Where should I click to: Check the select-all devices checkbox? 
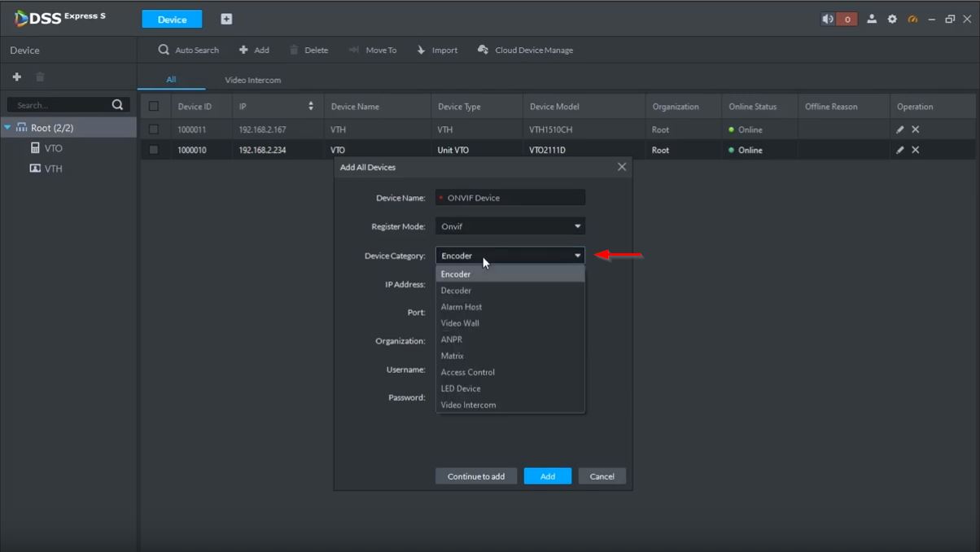coord(154,107)
